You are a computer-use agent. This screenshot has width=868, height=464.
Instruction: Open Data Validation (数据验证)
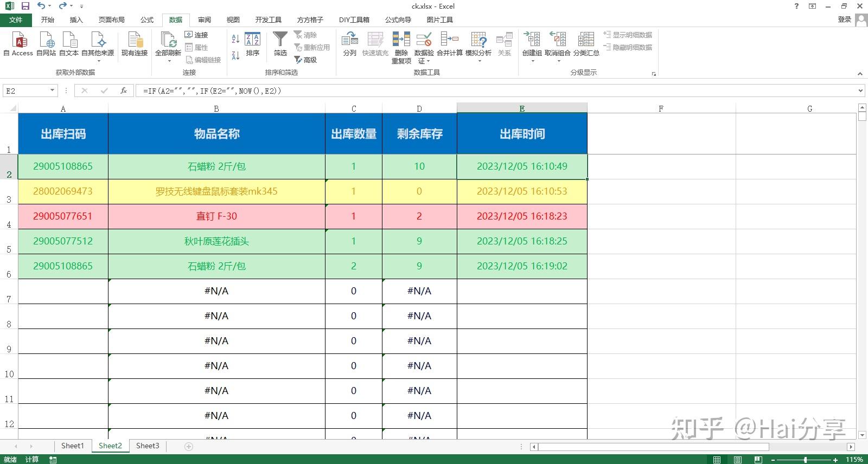[x=424, y=48]
